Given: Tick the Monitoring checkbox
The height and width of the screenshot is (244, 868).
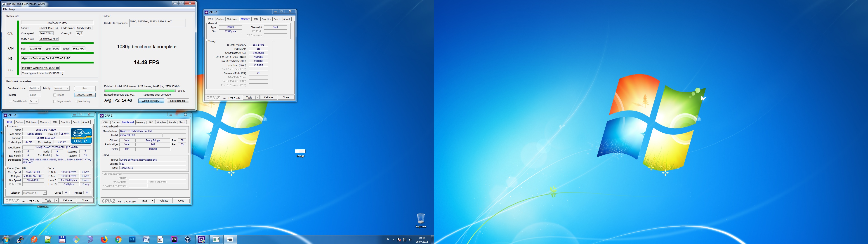Looking at the screenshot, I should pyautogui.click(x=76, y=101).
